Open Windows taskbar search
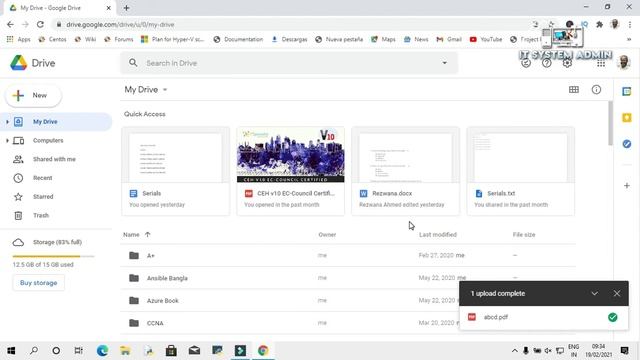Viewport: 640px width, 360px height. [34, 351]
